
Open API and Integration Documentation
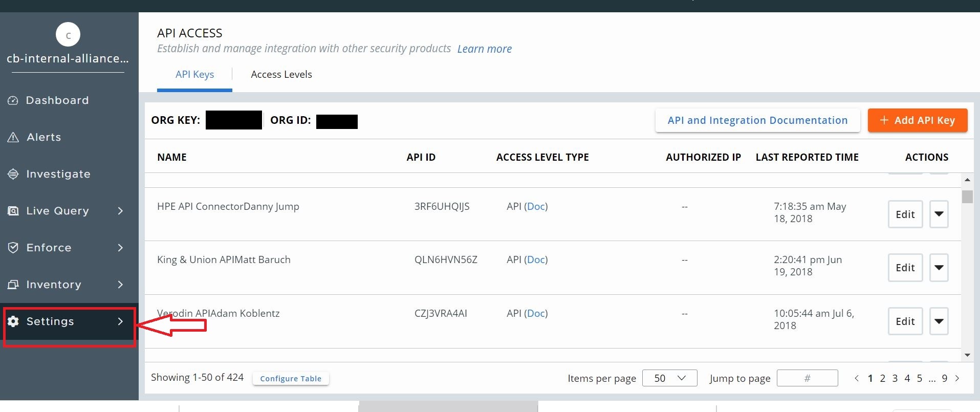[757, 120]
